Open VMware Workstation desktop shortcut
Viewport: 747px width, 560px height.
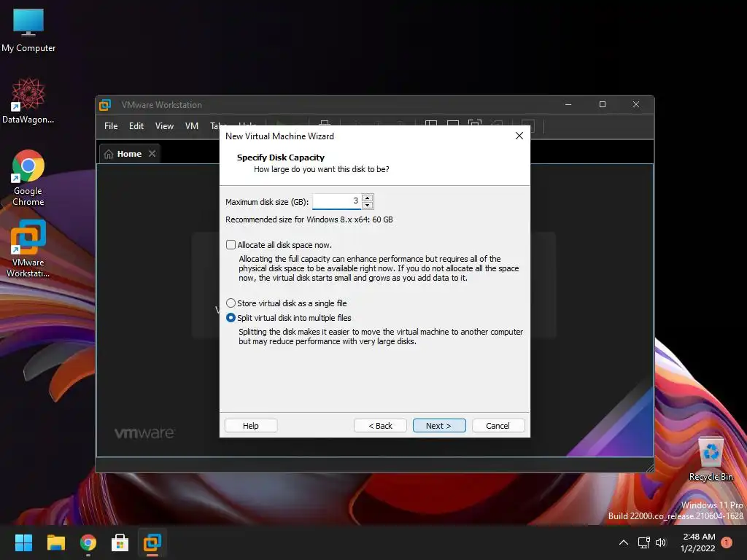(x=28, y=249)
